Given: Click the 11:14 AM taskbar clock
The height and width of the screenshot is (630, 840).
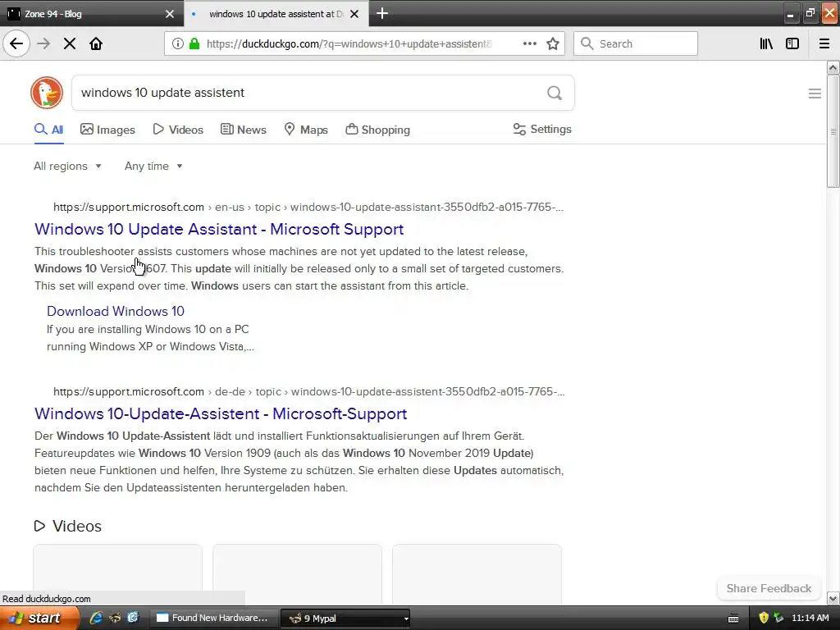Looking at the screenshot, I should [x=810, y=618].
